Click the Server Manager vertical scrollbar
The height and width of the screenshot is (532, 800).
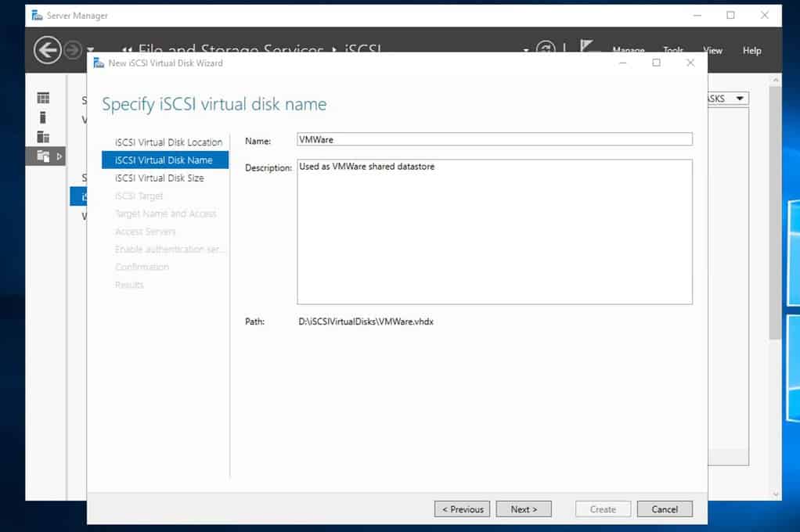[775, 214]
